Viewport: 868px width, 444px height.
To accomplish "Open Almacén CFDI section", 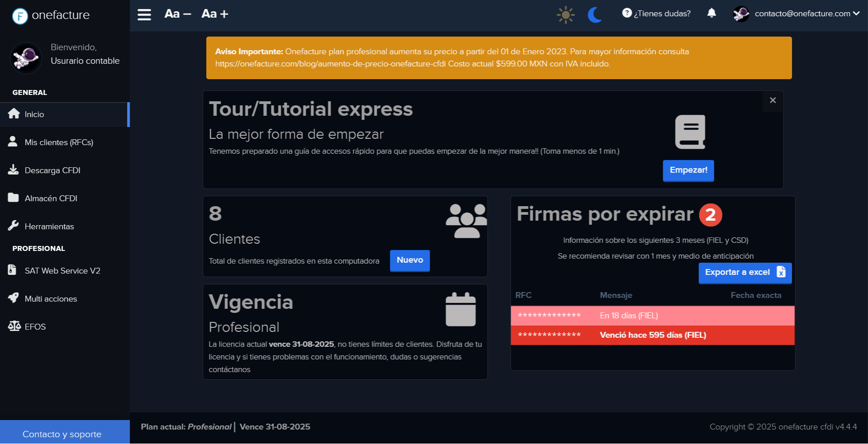I will (x=65, y=198).
